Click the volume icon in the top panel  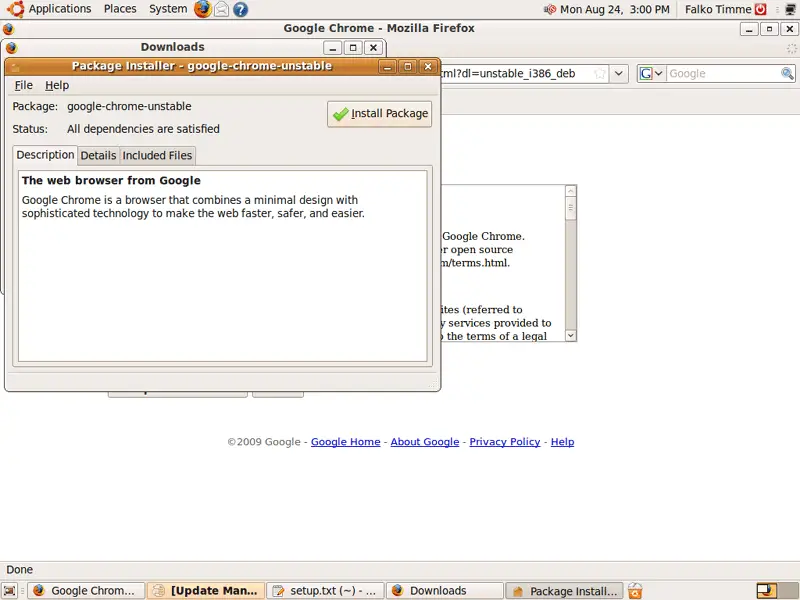click(x=549, y=9)
